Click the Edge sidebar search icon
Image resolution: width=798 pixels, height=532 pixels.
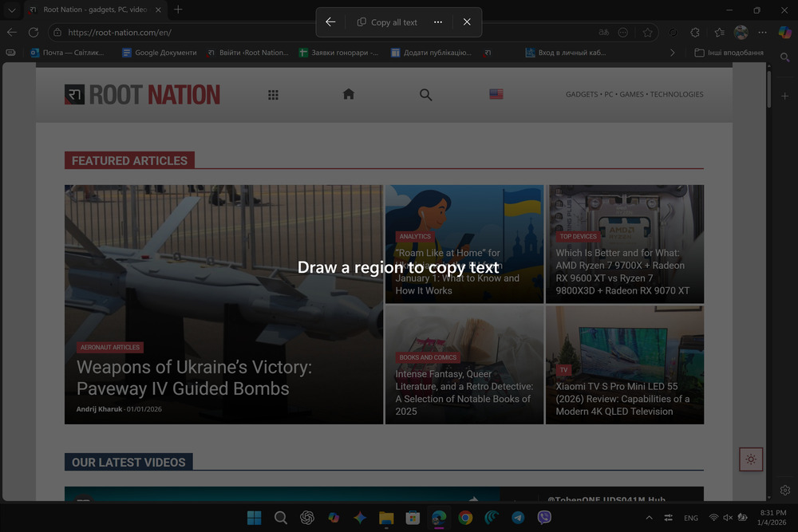pyautogui.click(x=784, y=57)
